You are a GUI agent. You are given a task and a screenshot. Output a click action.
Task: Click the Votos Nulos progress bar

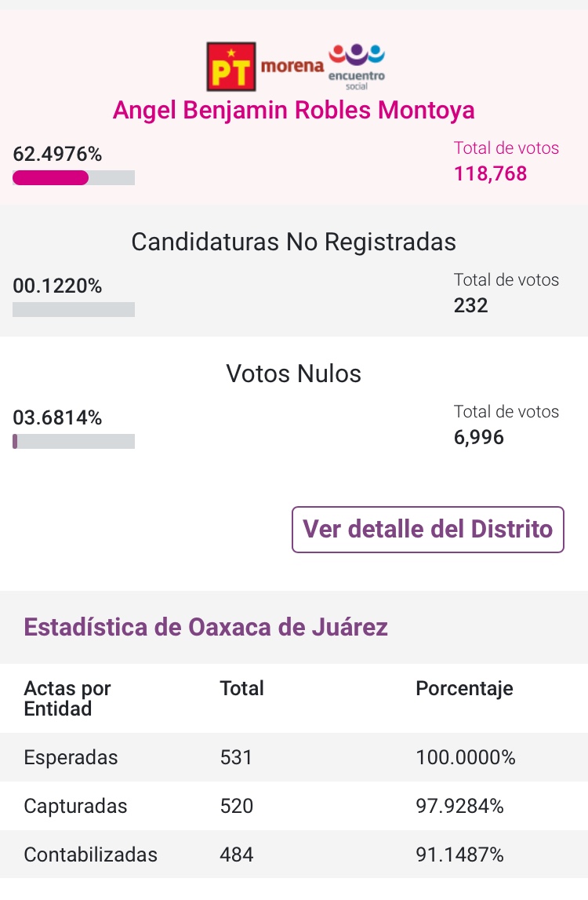[x=74, y=442]
